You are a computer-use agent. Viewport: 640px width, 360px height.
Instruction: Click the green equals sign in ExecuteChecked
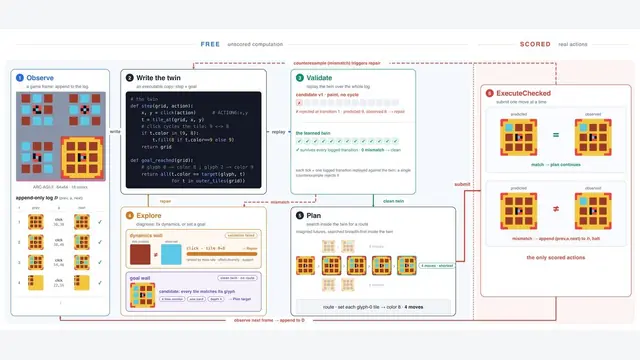556,135
